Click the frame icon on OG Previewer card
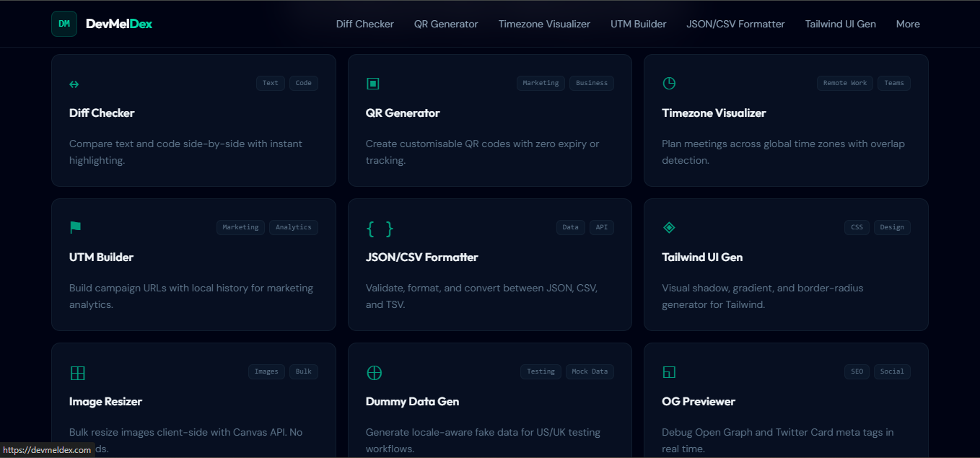Screen dimensions: 980x458 click(669, 372)
